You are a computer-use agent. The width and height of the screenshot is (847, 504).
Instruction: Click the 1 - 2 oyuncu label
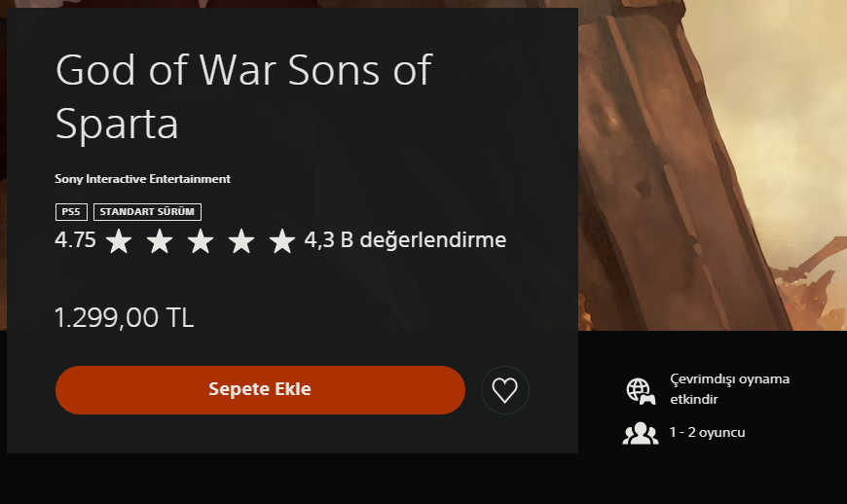point(707,432)
